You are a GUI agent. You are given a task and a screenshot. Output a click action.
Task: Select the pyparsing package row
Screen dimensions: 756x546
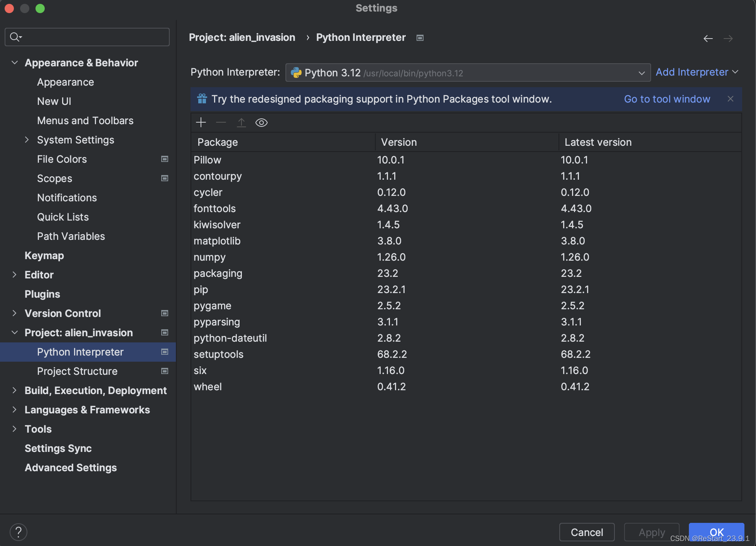[466, 322]
